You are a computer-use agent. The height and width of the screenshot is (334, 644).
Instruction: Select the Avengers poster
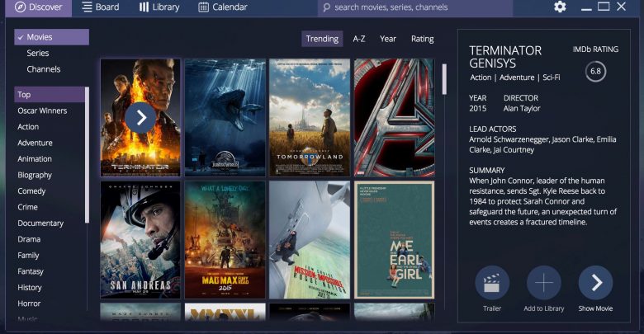pyautogui.click(x=395, y=118)
